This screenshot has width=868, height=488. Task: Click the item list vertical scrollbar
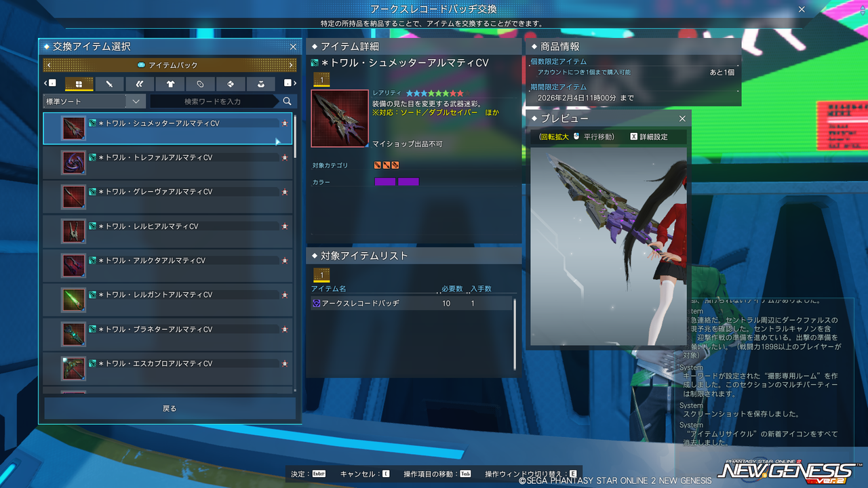pos(295,252)
